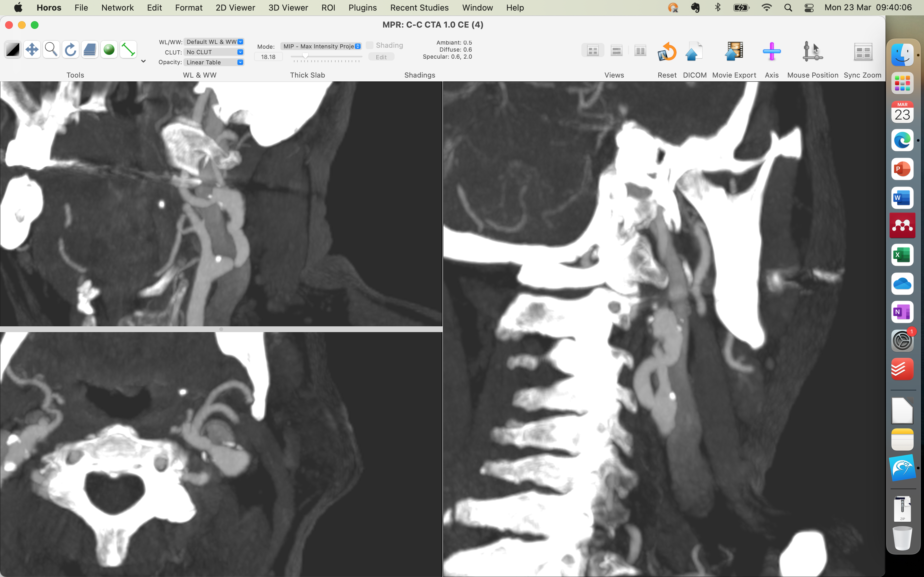Enable the Shading checkbox
This screenshot has width=924, height=577.
click(x=370, y=46)
